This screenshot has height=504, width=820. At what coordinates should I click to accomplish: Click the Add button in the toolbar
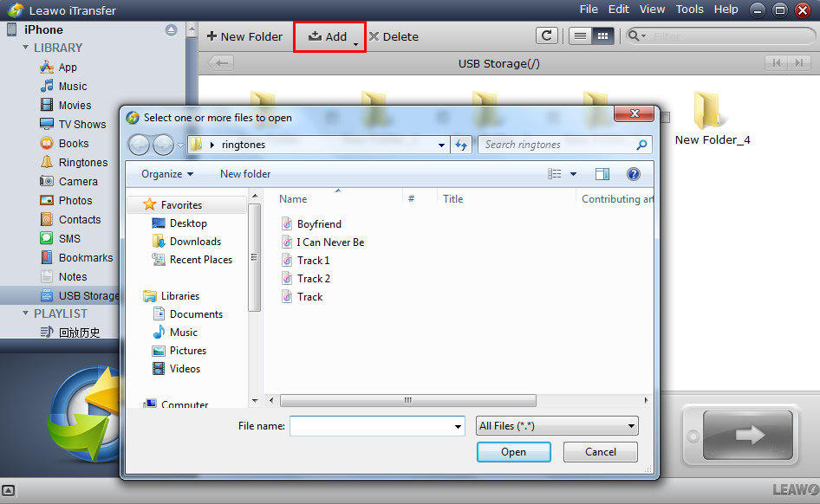coord(328,36)
